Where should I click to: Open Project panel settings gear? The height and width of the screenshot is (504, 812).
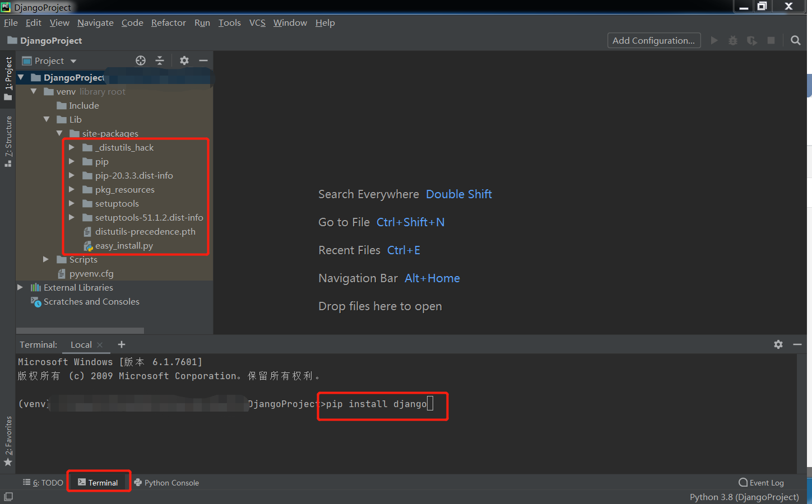(x=184, y=60)
